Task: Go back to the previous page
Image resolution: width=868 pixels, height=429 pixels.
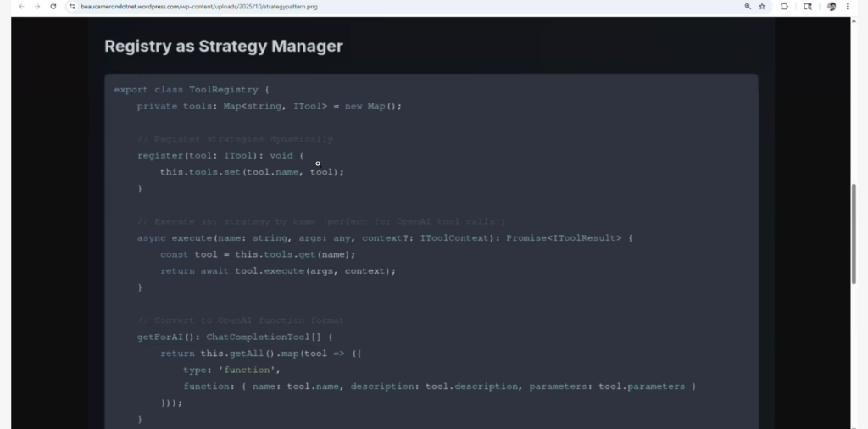Action: pyautogui.click(x=21, y=7)
